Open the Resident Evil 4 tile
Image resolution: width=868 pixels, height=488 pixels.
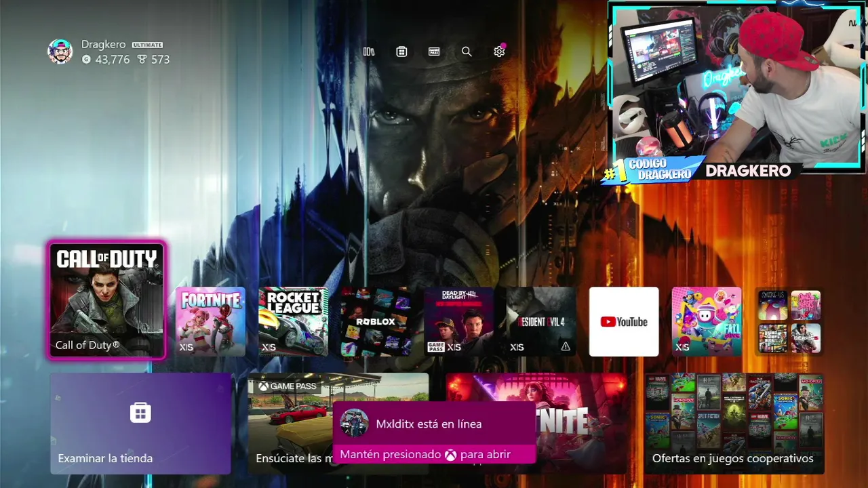click(x=541, y=322)
